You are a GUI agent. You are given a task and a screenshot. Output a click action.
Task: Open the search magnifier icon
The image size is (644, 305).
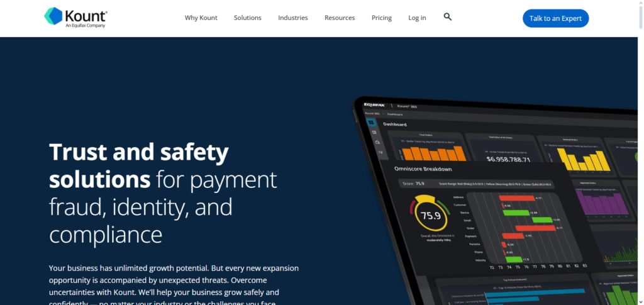click(x=448, y=17)
